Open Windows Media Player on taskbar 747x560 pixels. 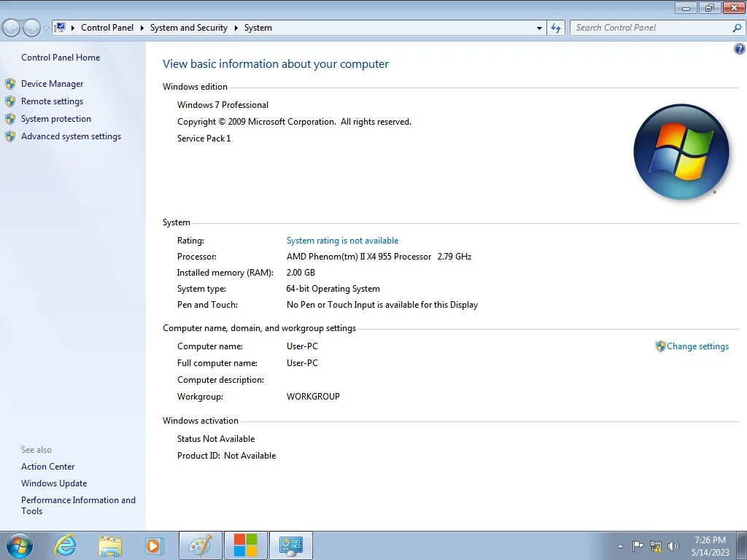(154, 545)
